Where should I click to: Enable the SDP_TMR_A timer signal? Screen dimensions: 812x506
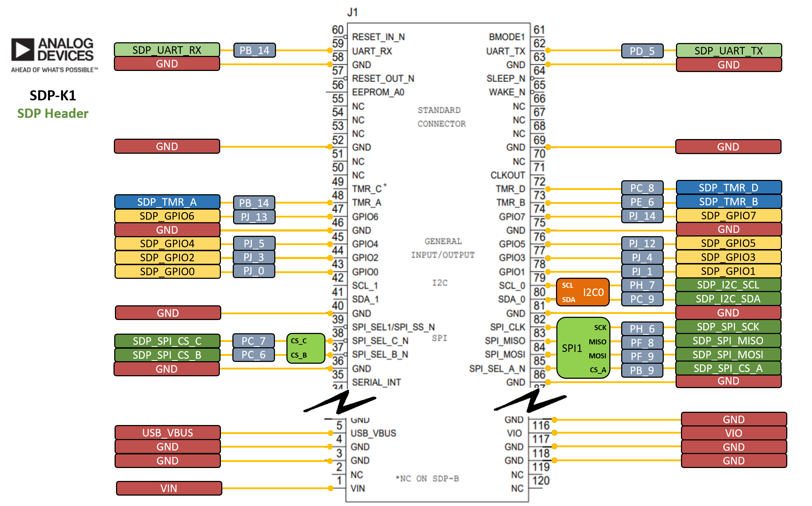(167, 202)
